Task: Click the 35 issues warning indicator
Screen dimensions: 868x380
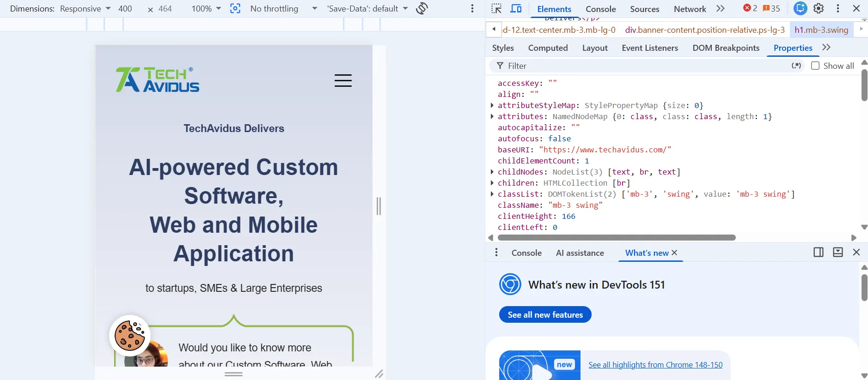Action: point(771,8)
